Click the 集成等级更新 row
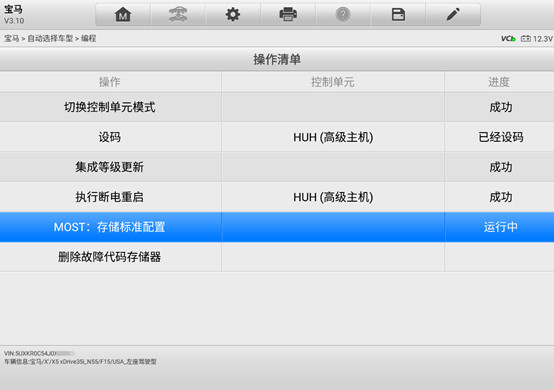The height and width of the screenshot is (390, 554). [x=277, y=167]
